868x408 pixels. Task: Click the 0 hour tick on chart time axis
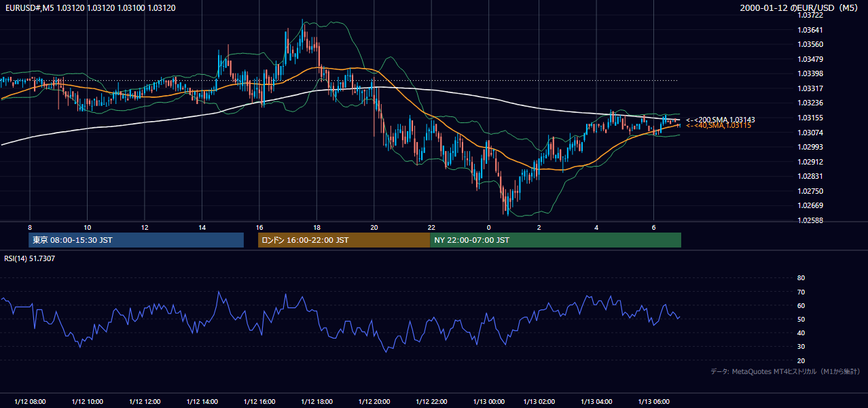click(489, 227)
